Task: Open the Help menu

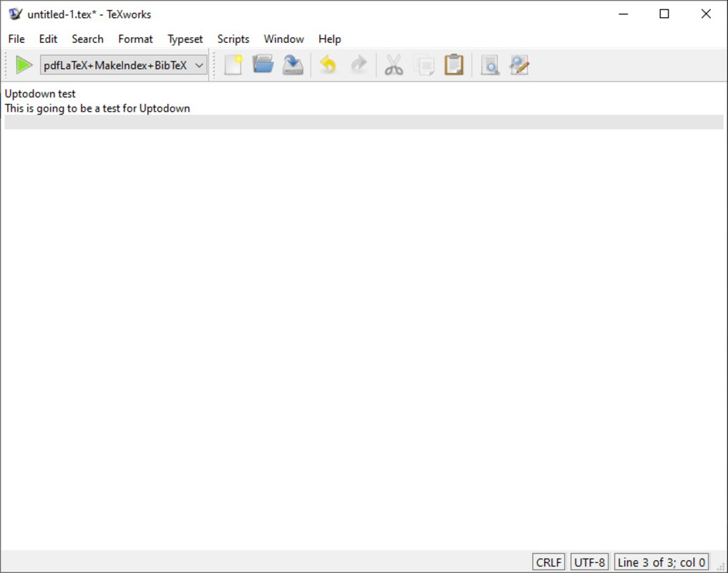Action: 330,39
